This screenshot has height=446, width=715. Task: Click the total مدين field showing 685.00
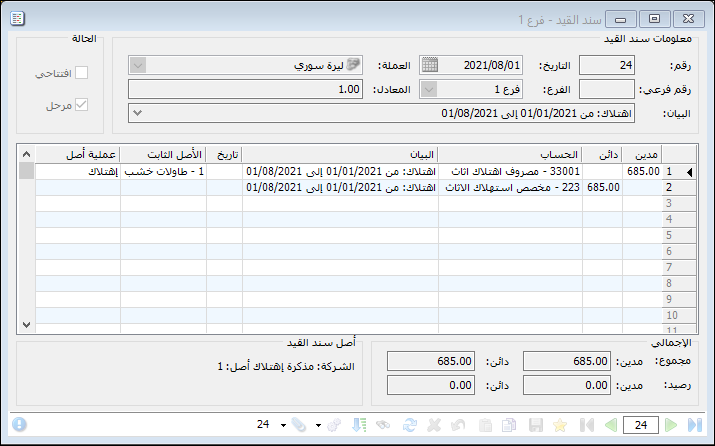566,361
